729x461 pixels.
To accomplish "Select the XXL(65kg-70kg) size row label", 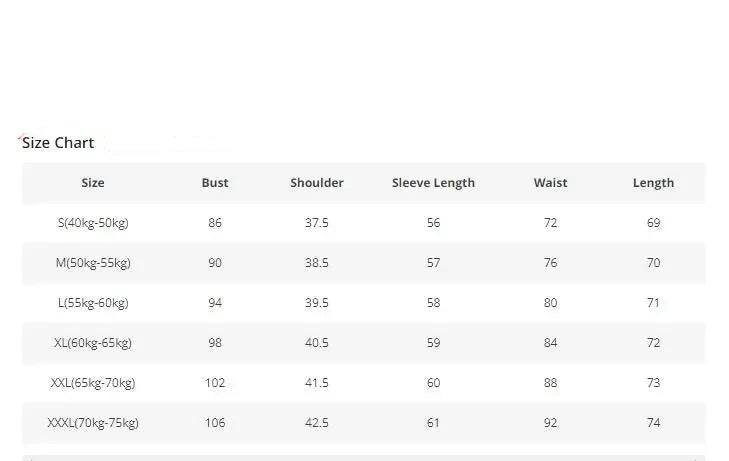I will tap(93, 383).
